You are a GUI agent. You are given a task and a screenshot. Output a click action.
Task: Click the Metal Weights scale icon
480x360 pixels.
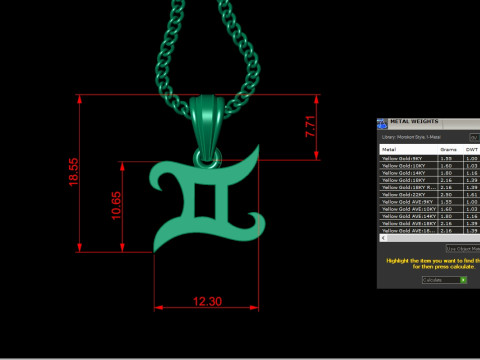pyautogui.click(x=382, y=124)
